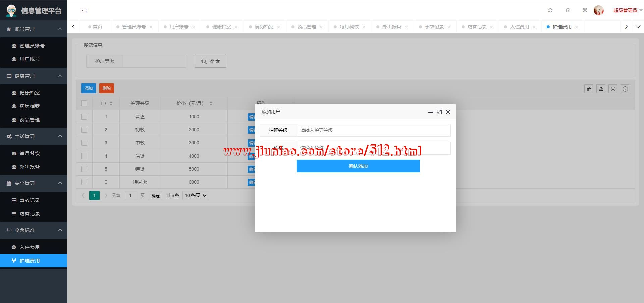Open 用户账号 in the sidebar
Viewport: 644px width, 303px height.
click(34, 59)
